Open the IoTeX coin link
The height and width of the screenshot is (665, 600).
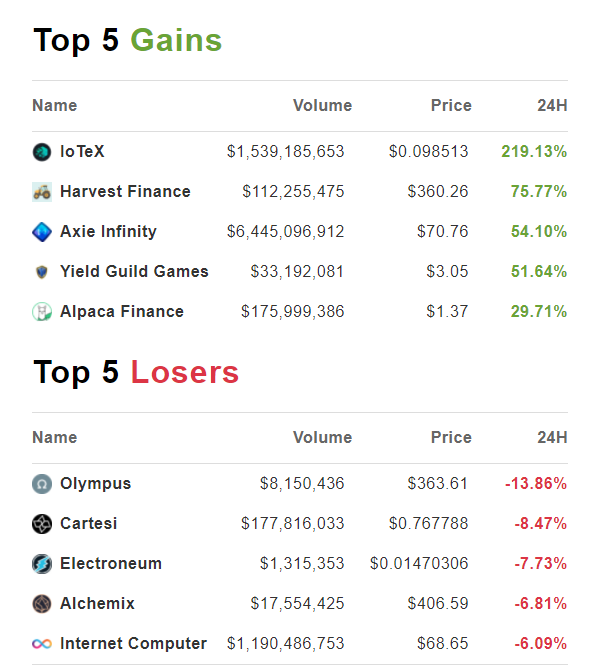click(82, 152)
